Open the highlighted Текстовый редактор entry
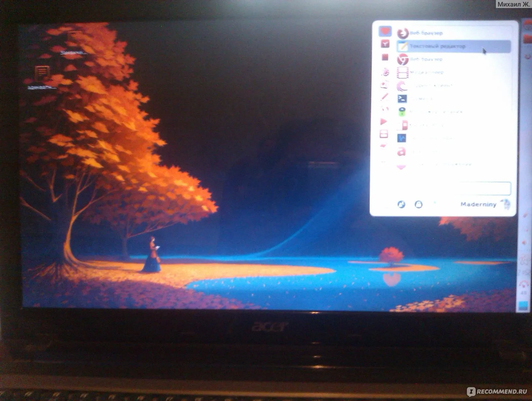Image resolution: width=532 pixels, height=401 pixels. (x=454, y=46)
